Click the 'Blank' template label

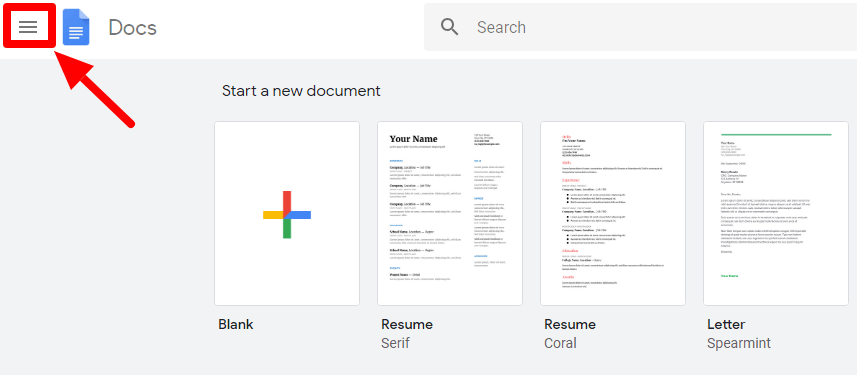[x=236, y=324]
